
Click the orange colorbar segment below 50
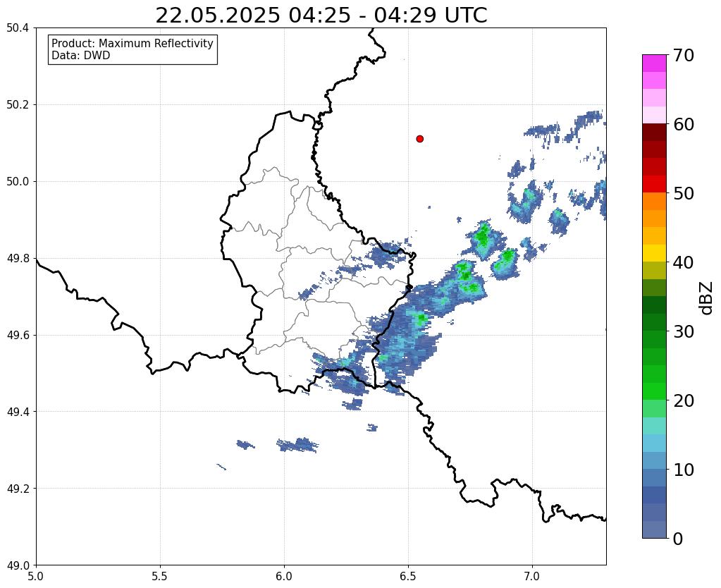[x=654, y=201]
